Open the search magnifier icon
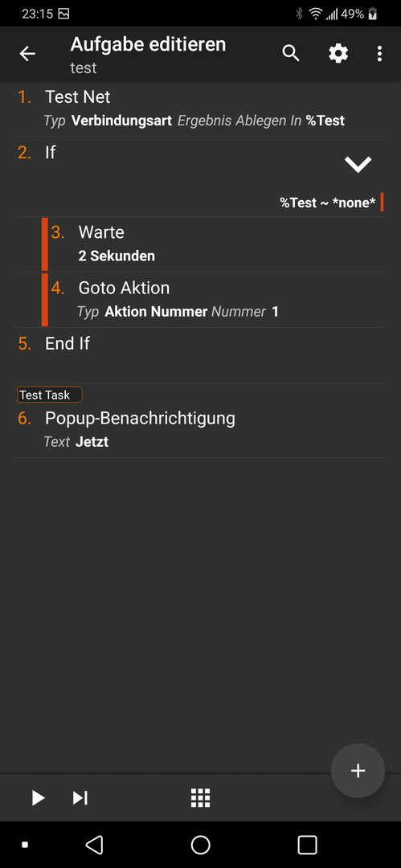The width and height of the screenshot is (401, 868). pyautogui.click(x=291, y=54)
